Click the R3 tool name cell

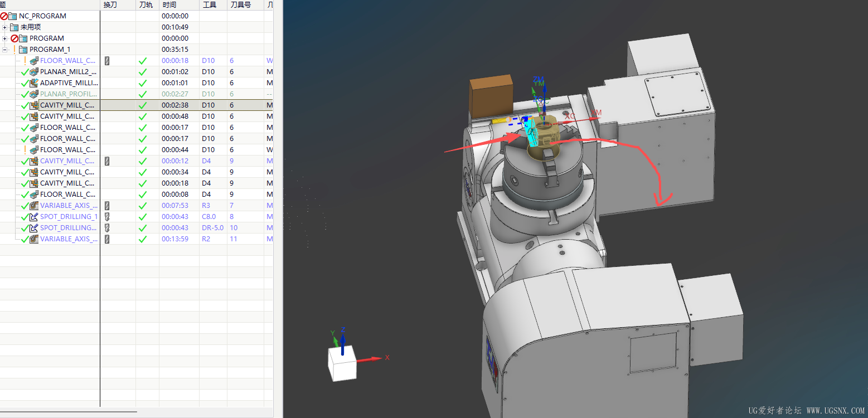click(206, 206)
